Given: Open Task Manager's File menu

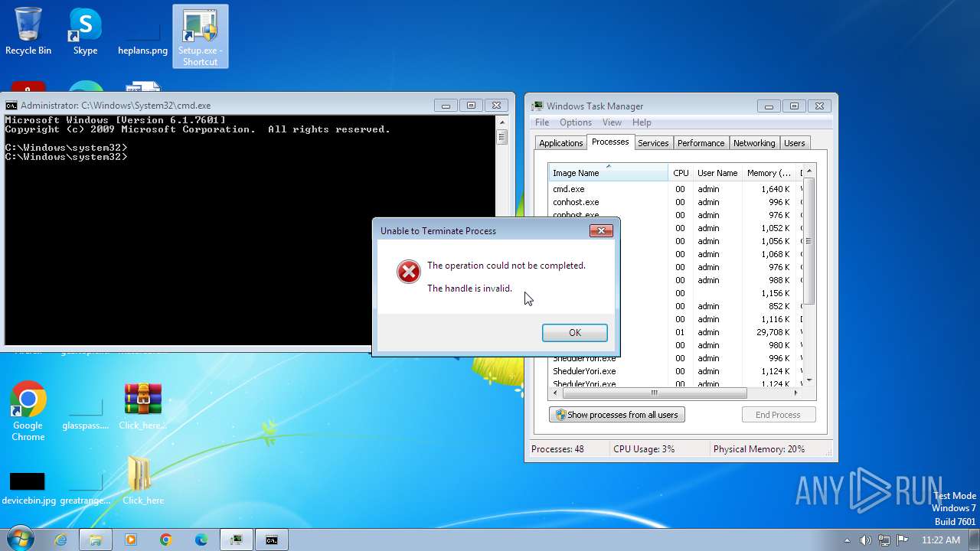Looking at the screenshot, I should [x=542, y=122].
